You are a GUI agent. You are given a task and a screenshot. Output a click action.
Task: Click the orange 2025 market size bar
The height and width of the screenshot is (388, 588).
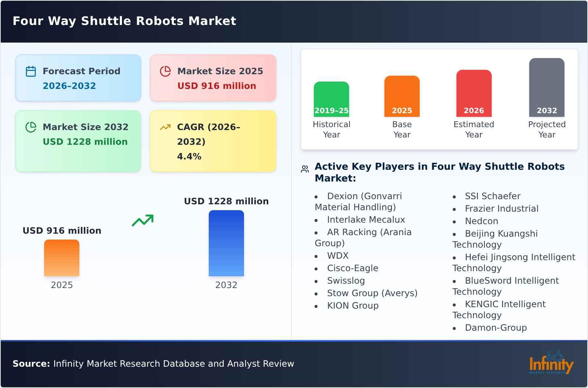[62, 258]
